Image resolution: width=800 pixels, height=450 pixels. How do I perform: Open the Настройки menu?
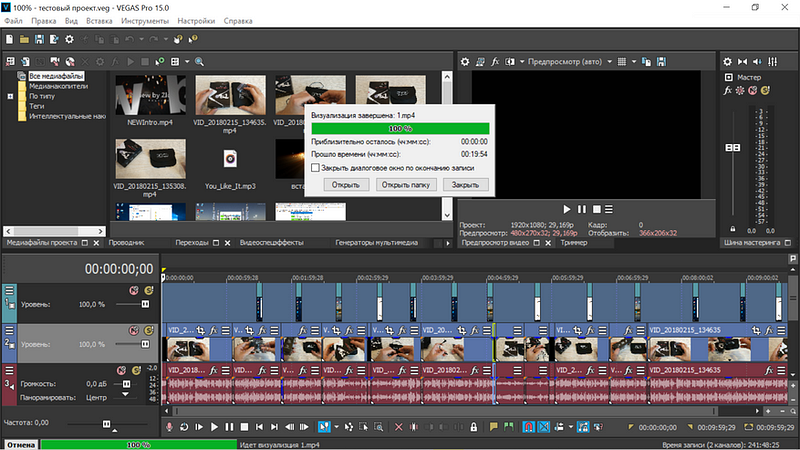point(196,21)
